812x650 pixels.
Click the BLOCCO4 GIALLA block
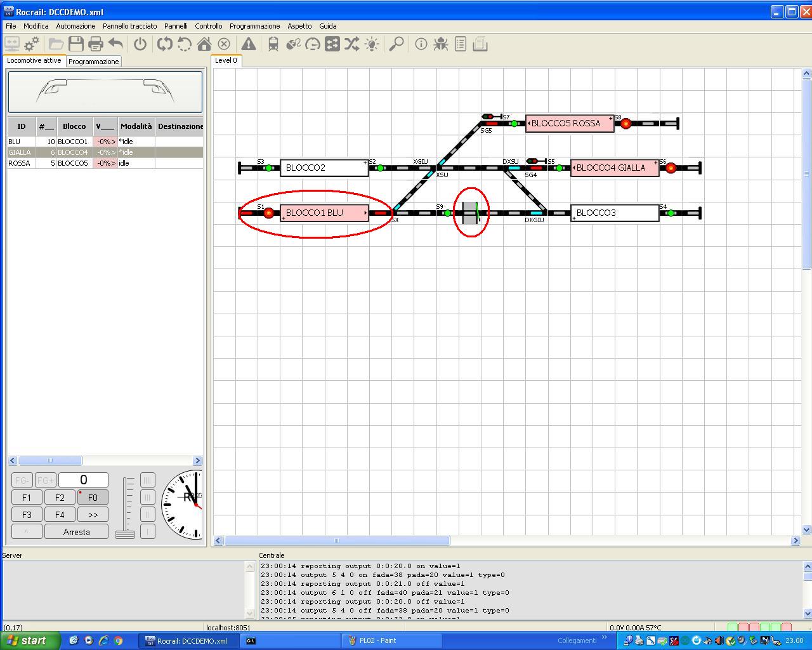pyautogui.click(x=615, y=168)
